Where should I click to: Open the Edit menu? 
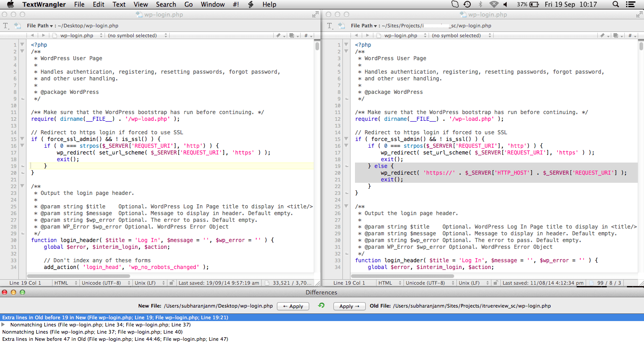coord(99,4)
